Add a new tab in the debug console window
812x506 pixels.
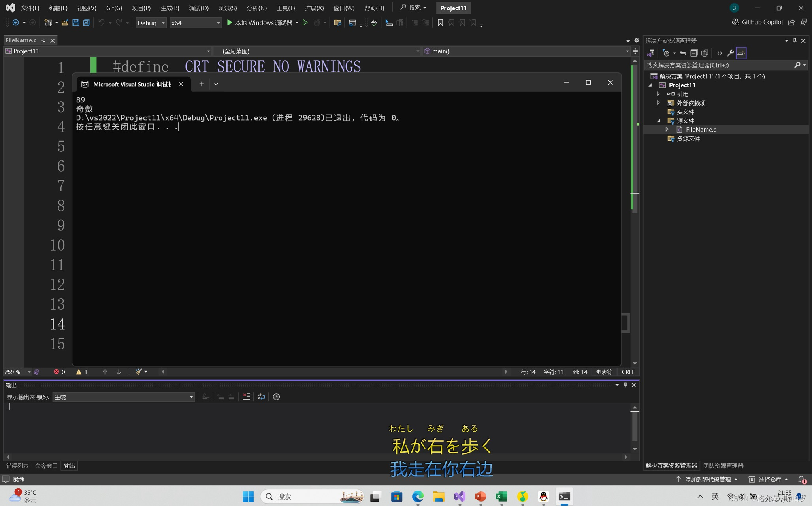[202, 84]
